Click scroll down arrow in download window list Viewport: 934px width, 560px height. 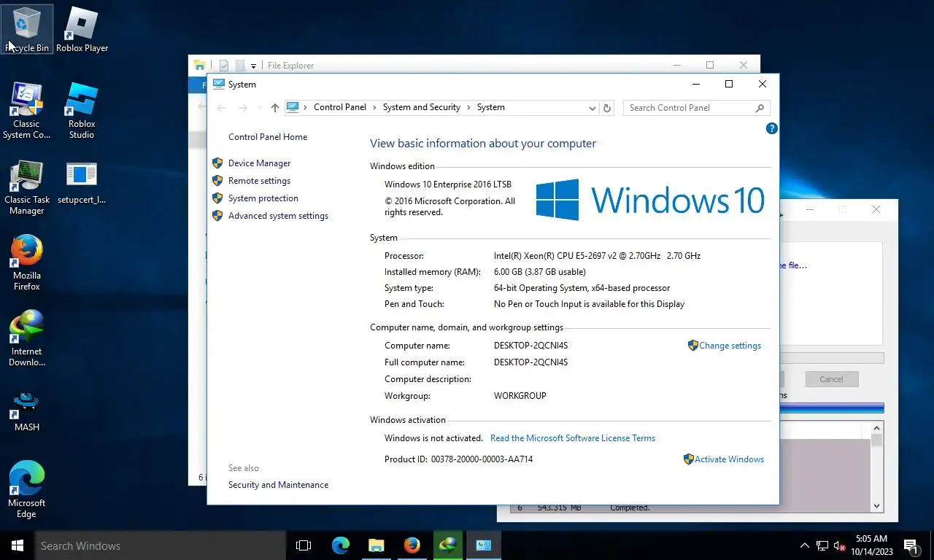point(877,505)
